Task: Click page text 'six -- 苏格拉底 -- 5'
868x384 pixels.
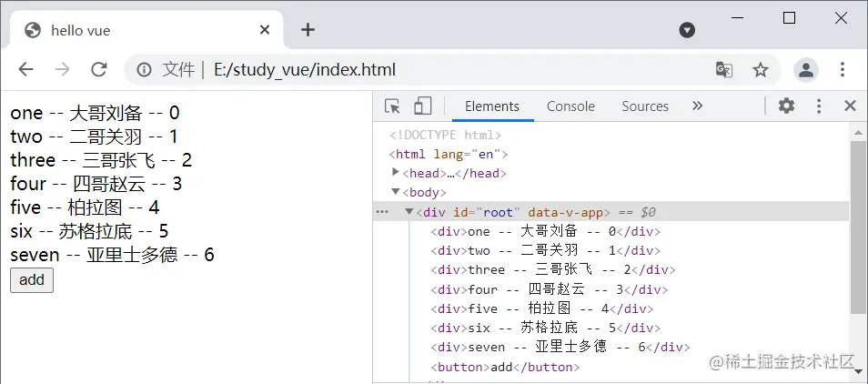Action: tap(89, 231)
